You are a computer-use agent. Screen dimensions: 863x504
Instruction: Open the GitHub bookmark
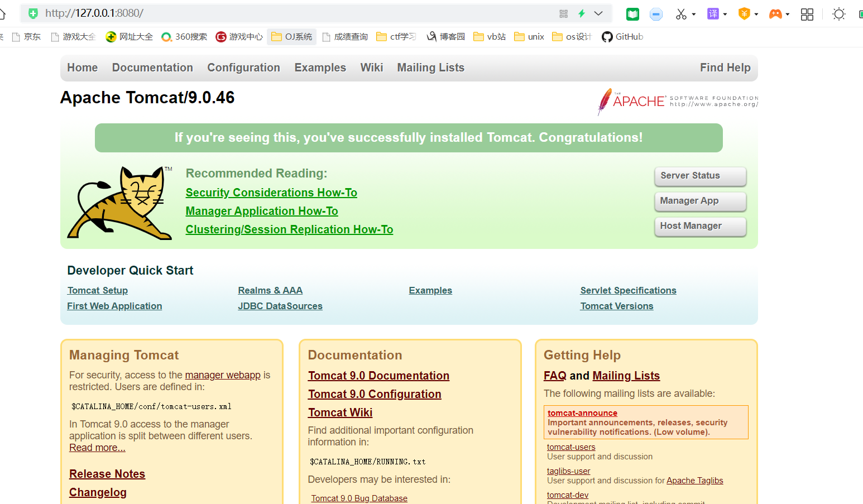point(622,37)
